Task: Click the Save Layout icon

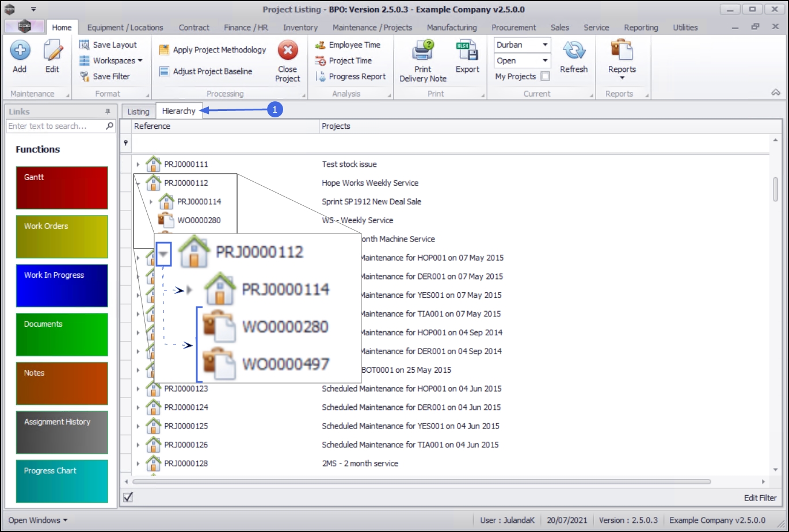Action: 85,45
